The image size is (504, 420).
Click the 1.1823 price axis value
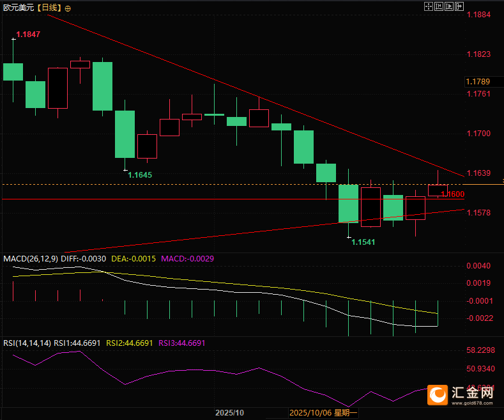tap(478, 54)
